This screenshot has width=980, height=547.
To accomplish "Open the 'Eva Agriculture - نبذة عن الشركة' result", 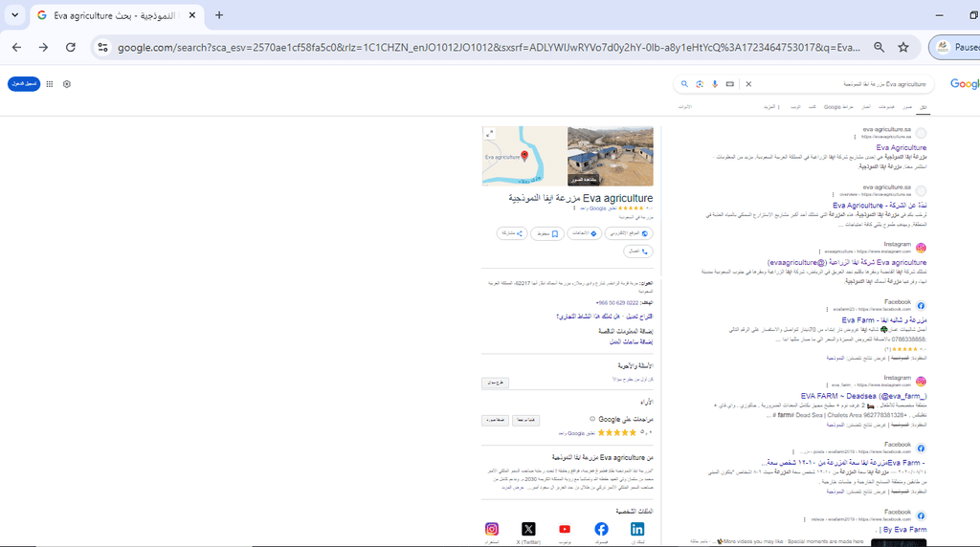I will [880, 205].
